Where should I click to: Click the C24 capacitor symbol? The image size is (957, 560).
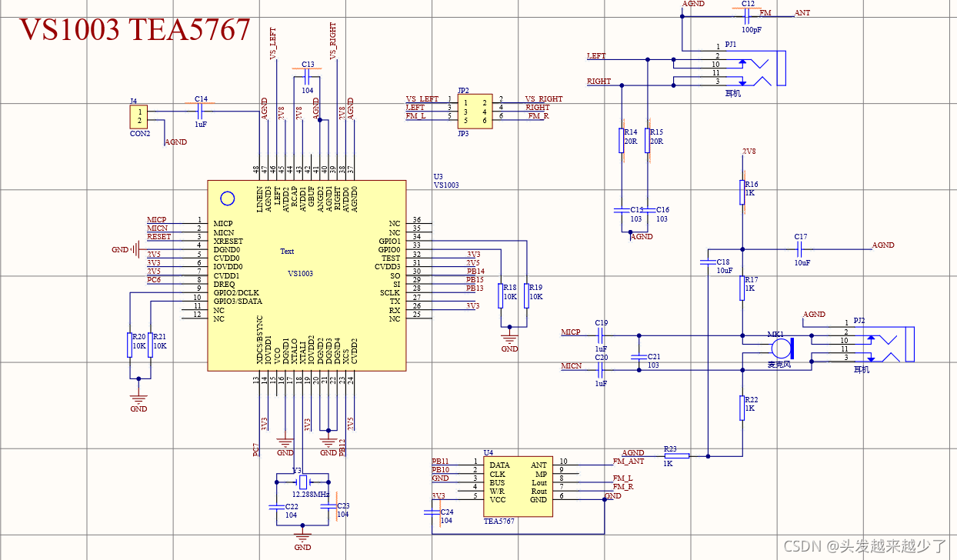click(x=432, y=511)
